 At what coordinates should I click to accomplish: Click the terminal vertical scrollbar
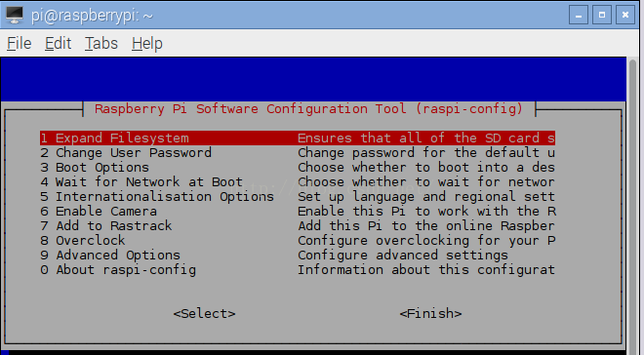(632, 205)
